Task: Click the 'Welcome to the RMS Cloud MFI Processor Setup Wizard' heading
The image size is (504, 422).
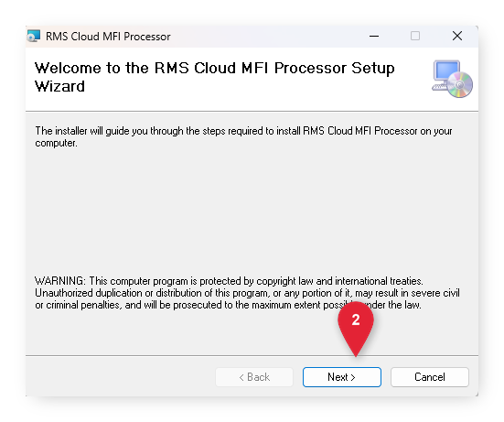Action: pos(214,77)
